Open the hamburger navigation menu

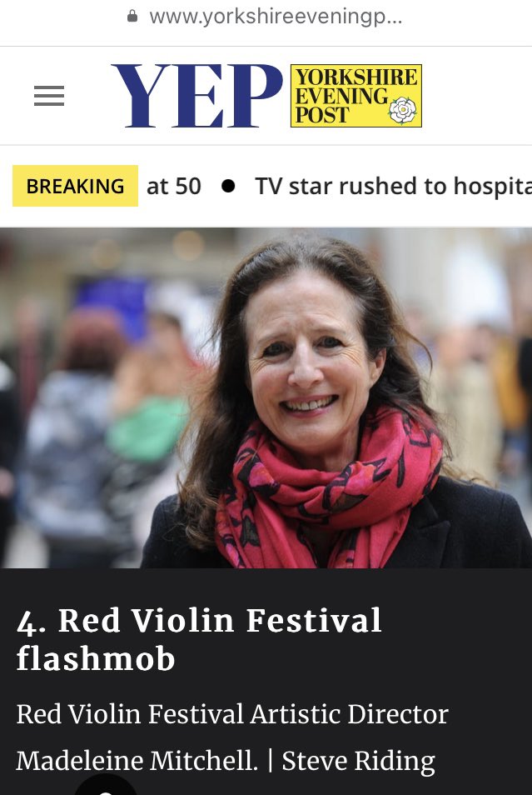pos(49,96)
